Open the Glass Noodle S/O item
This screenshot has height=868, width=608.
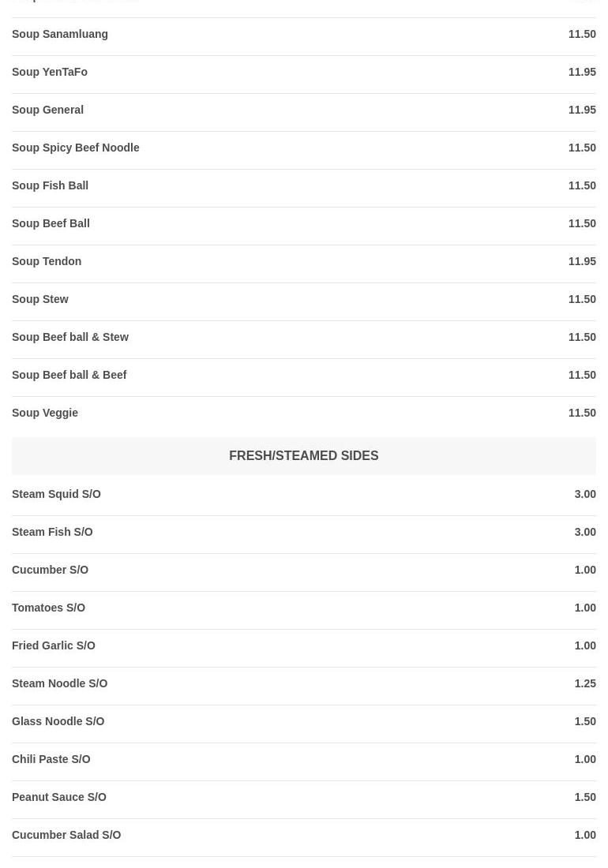click(x=58, y=722)
